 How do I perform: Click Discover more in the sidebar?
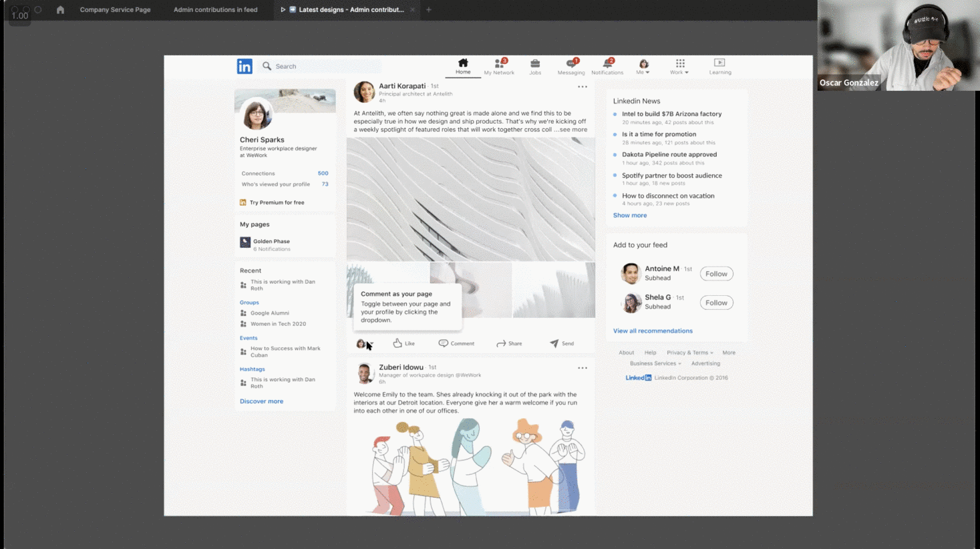click(x=261, y=401)
